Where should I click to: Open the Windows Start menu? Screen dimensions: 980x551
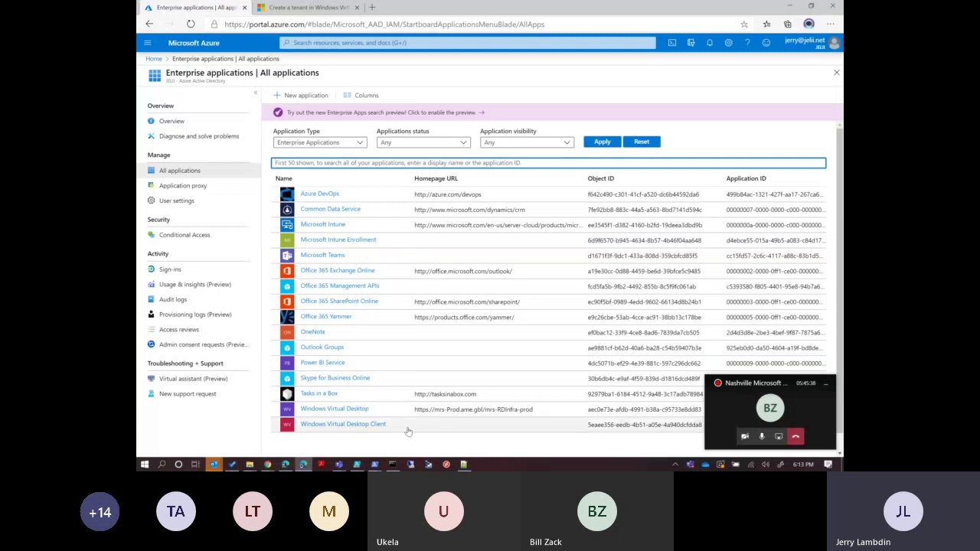tap(144, 465)
